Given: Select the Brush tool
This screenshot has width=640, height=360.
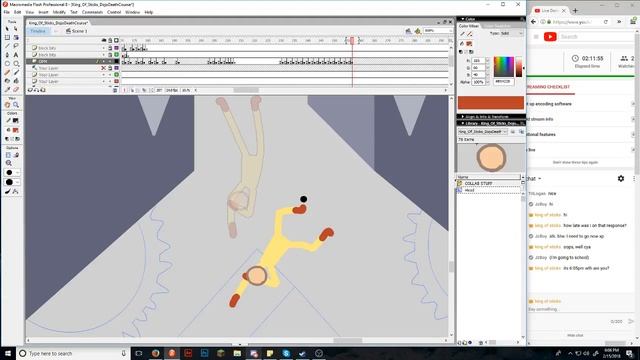Looking at the screenshot, I should pos(16,72).
